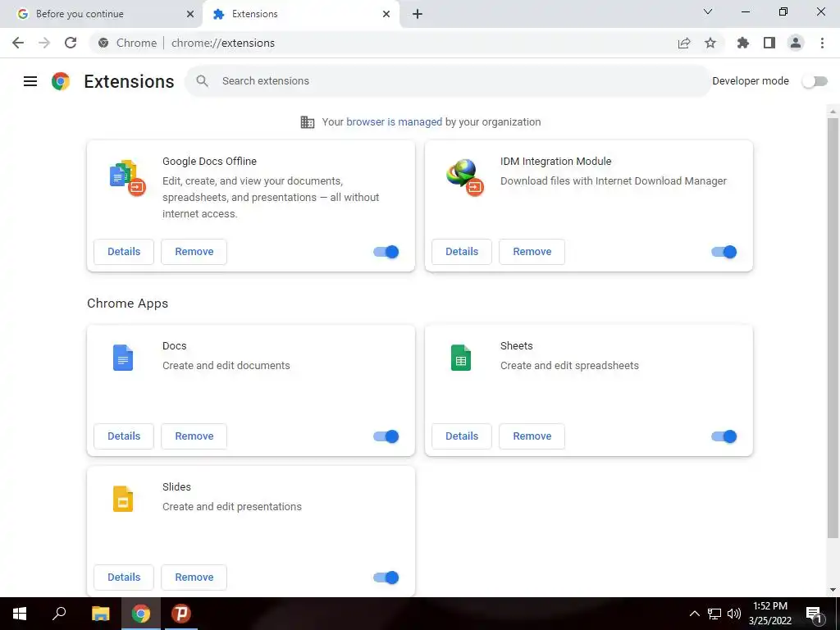Image resolution: width=840 pixels, height=630 pixels.
Task: Follow the browser is managed link
Action: pyautogui.click(x=395, y=122)
